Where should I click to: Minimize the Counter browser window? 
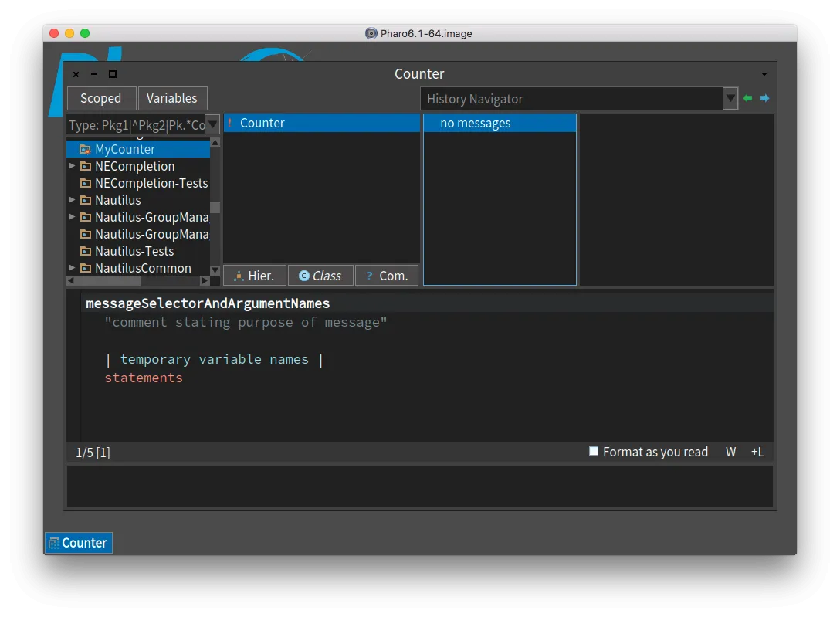tap(94, 74)
